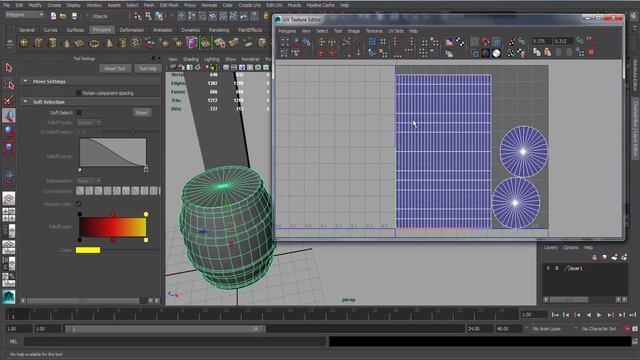Click the purple cube shelf icon
The height and width of the screenshot is (360, 640).
(x=191, y=42)
